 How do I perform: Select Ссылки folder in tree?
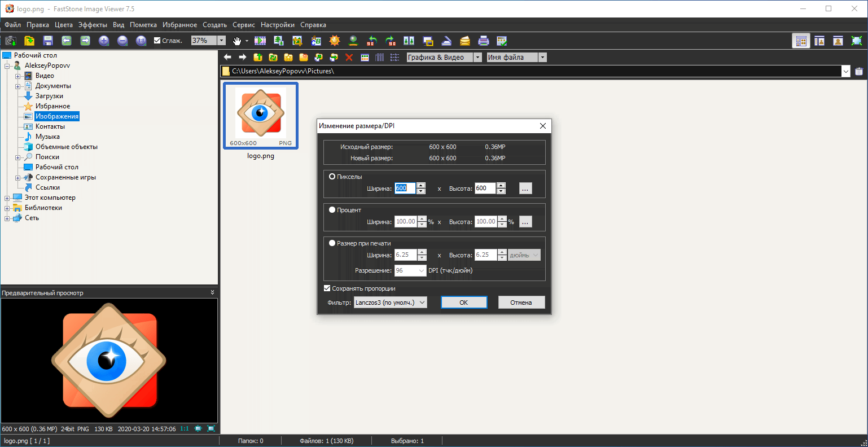click(47, 187)
